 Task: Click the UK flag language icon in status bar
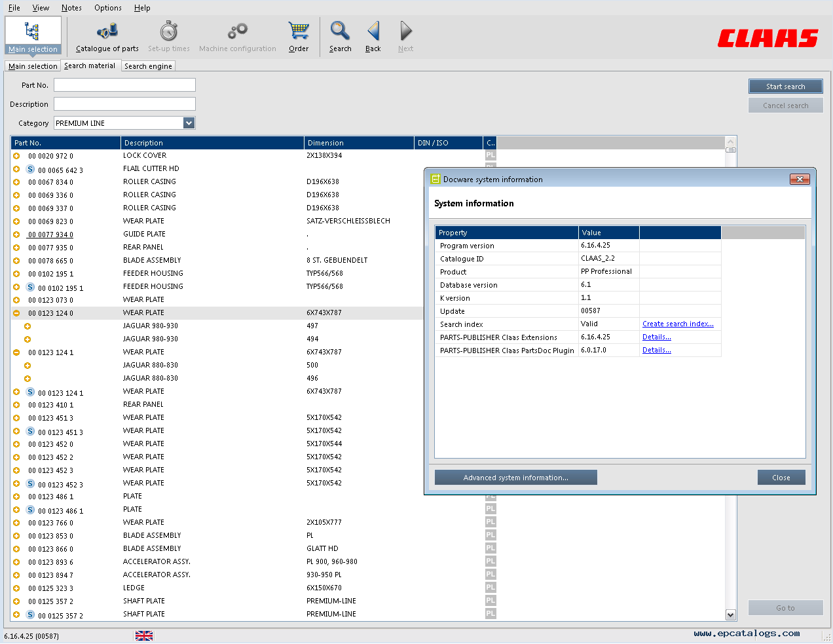(x=144, y=635)
